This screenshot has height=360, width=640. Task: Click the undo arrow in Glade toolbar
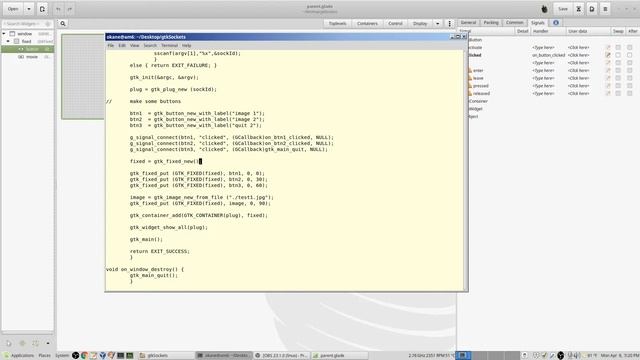(x=58, y=9)
